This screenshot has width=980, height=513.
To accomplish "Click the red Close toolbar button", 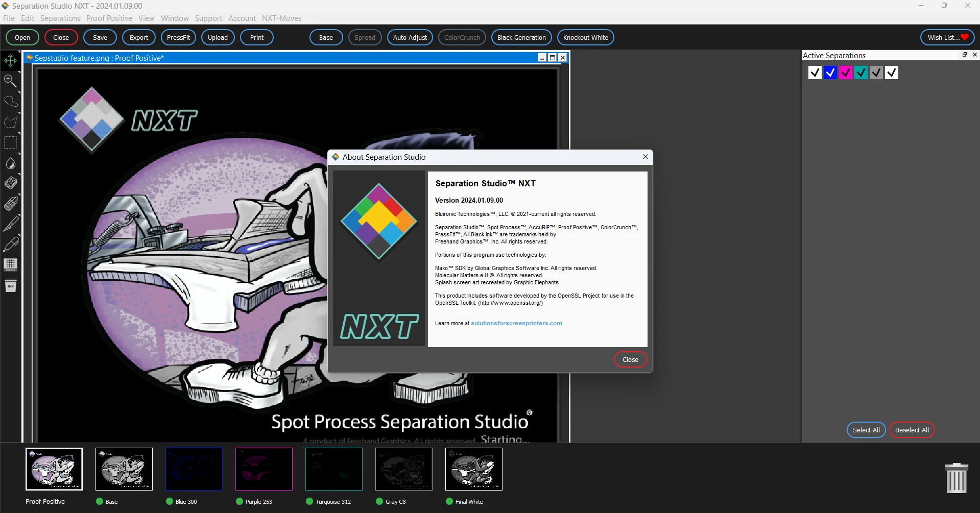I will pyautogui.click(x=61, y=37).
